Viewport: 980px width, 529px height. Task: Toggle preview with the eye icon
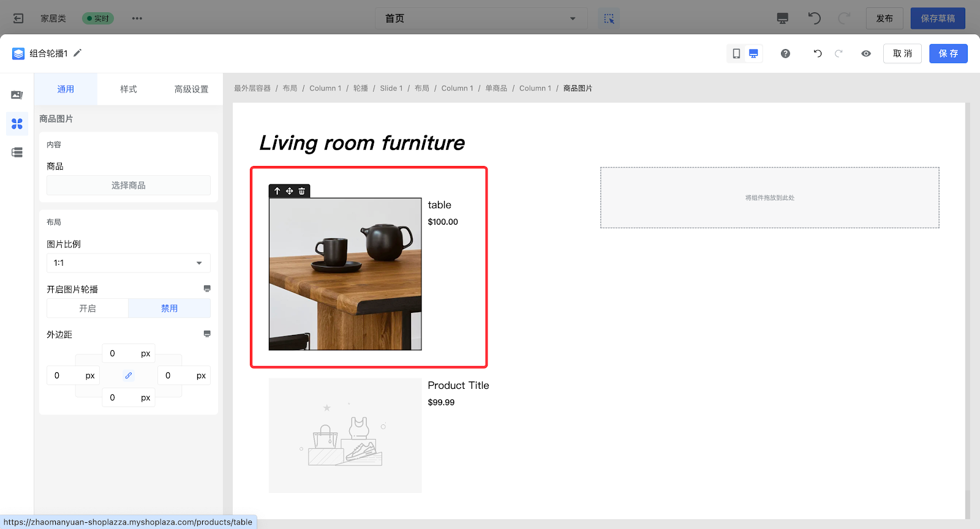coord(866,53)
